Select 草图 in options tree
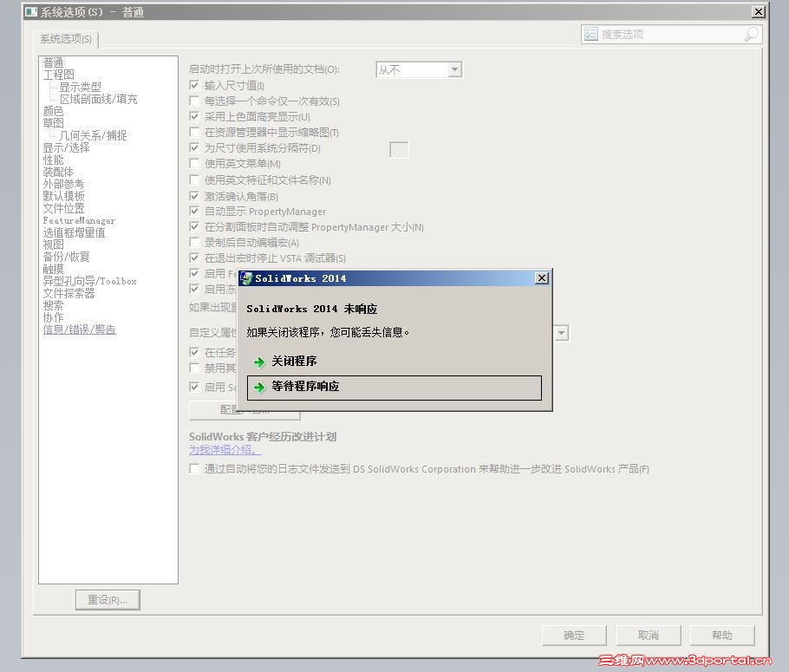This screenshot has height=672, width=789. (x=54, y=123)
